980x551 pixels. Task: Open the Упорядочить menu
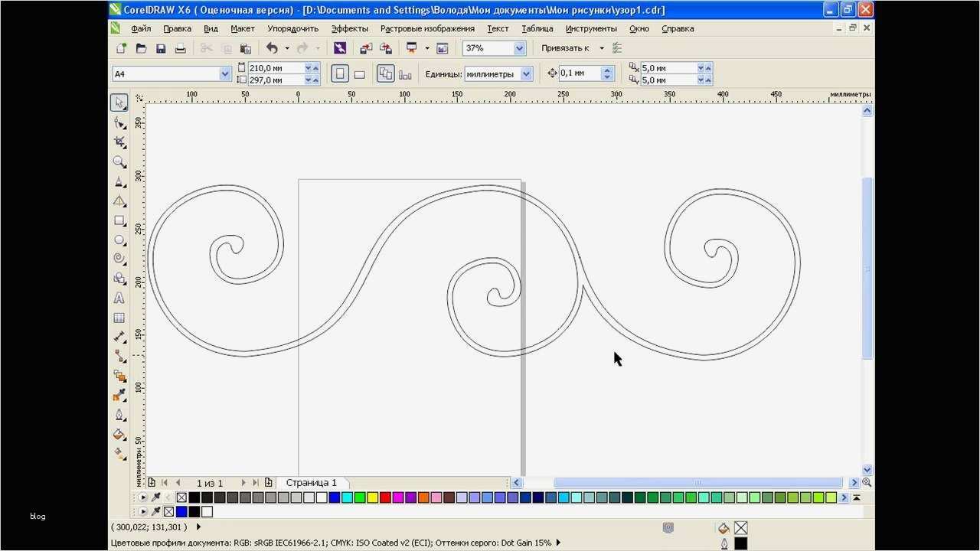pos(292,28)
